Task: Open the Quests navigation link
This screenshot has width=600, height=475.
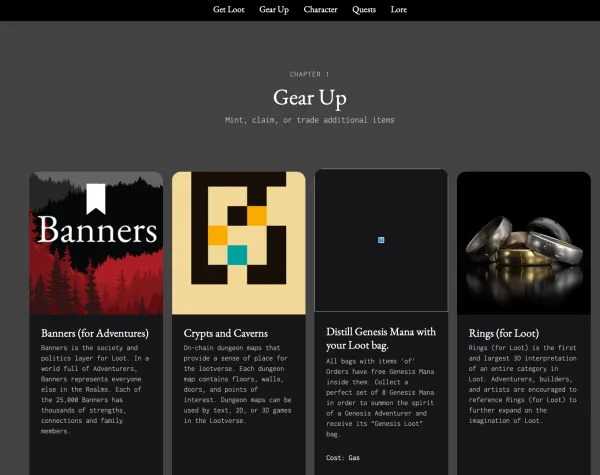Action: click(x=364, y=10)
